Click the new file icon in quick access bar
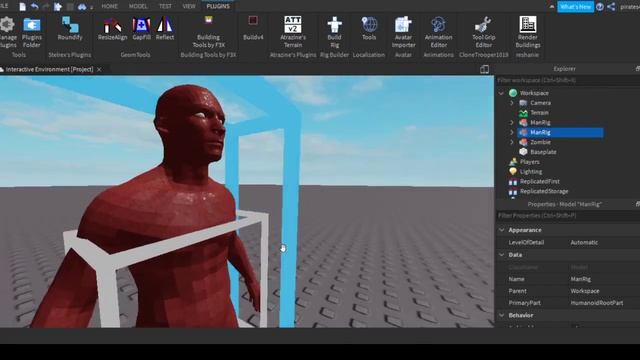 (x=22, y=7)
